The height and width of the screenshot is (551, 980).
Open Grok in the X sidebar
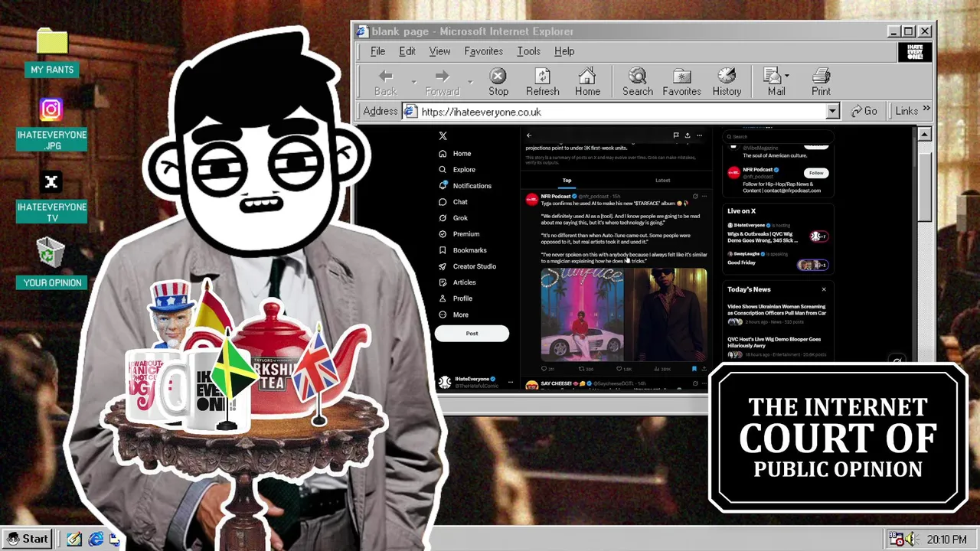pyautogui.click(x=453, y=217)
